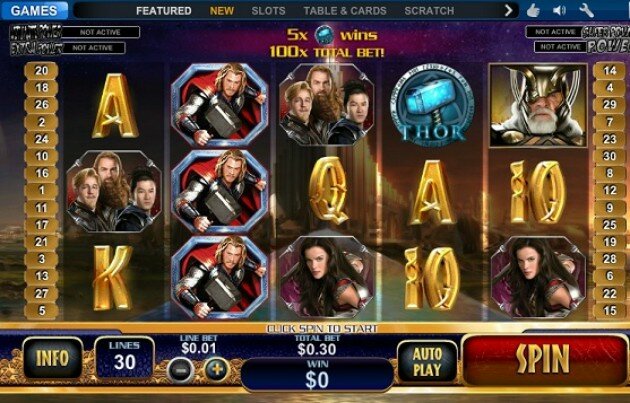Start Auto Play mode
Viewport: 630px width, 403px height.
(x=427, y=361)
